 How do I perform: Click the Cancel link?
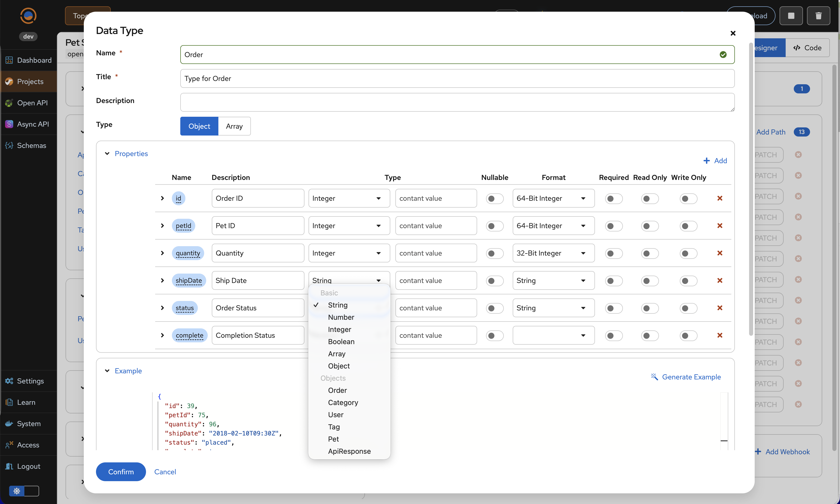165,472
